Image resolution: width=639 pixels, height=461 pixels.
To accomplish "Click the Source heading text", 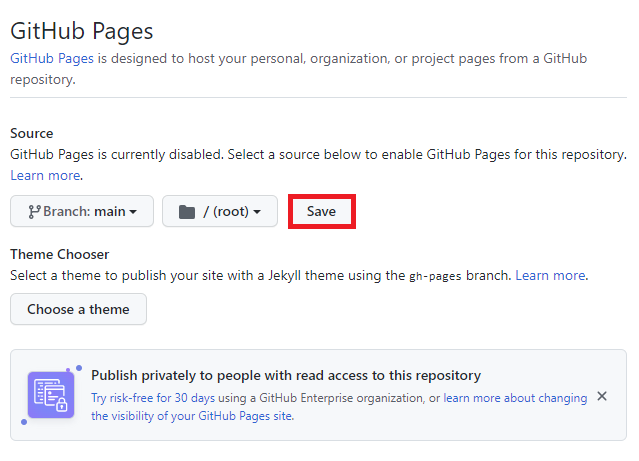I will (32, 133).
